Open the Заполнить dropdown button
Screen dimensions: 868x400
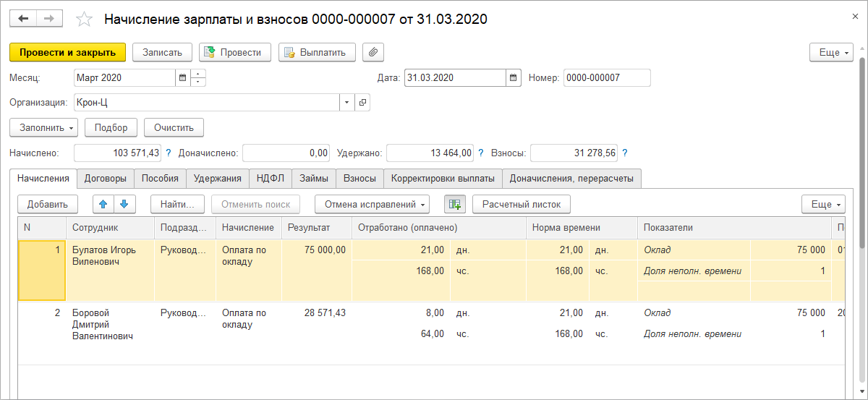(x=44, y=127)
